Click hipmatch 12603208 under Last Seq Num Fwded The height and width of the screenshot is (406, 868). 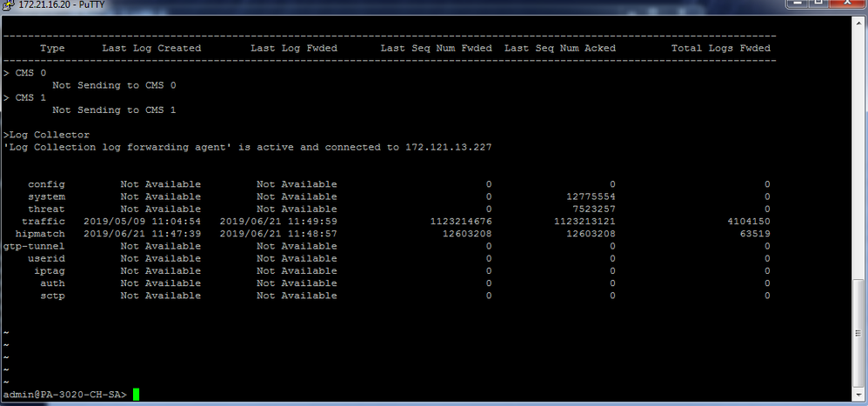pyautogui.click(x=467, y=233)
